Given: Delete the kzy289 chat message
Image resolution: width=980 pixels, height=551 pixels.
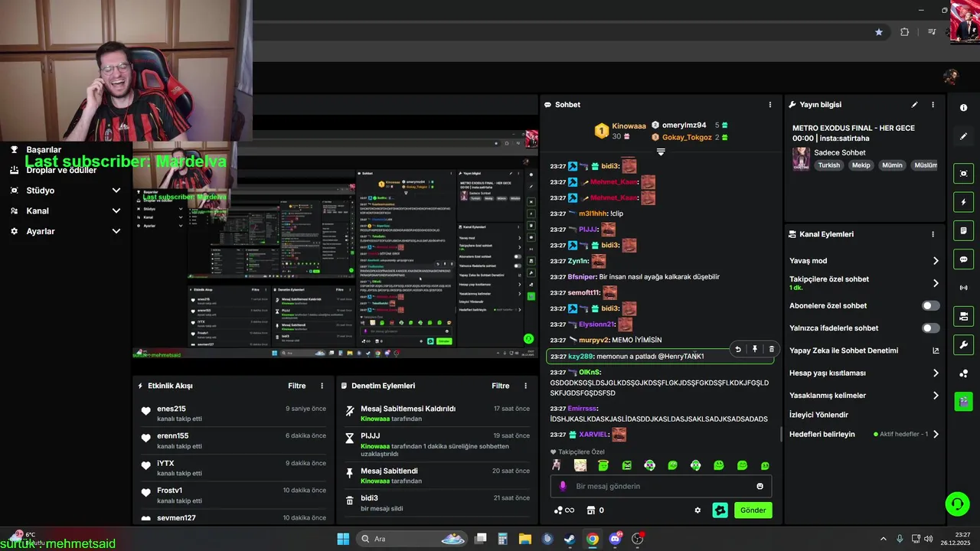Looking at the screenshot, I should (x=771, y=349).
